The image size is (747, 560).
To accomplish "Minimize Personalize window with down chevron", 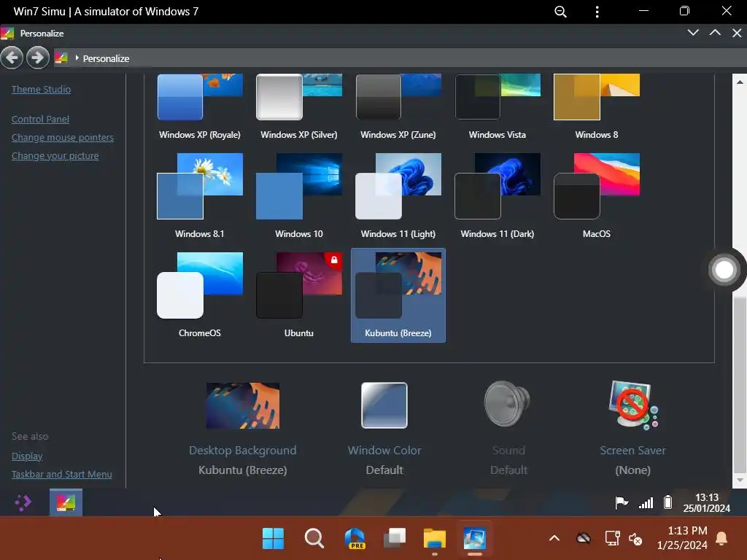I will [x=693, y=32].
